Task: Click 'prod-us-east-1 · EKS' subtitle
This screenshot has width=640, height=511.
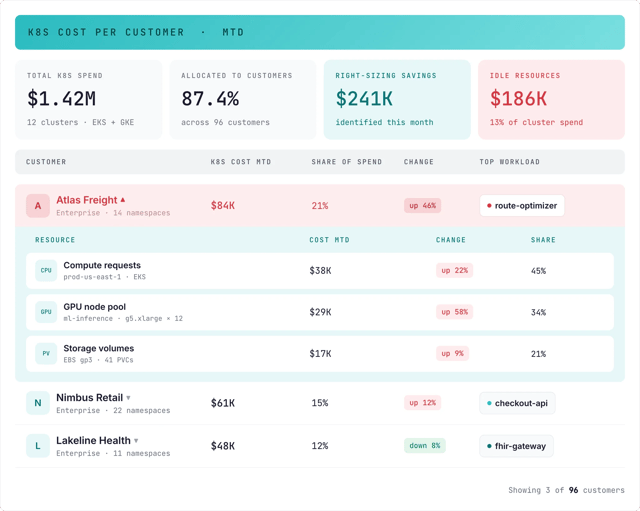Action: click(x=104, y=277)
